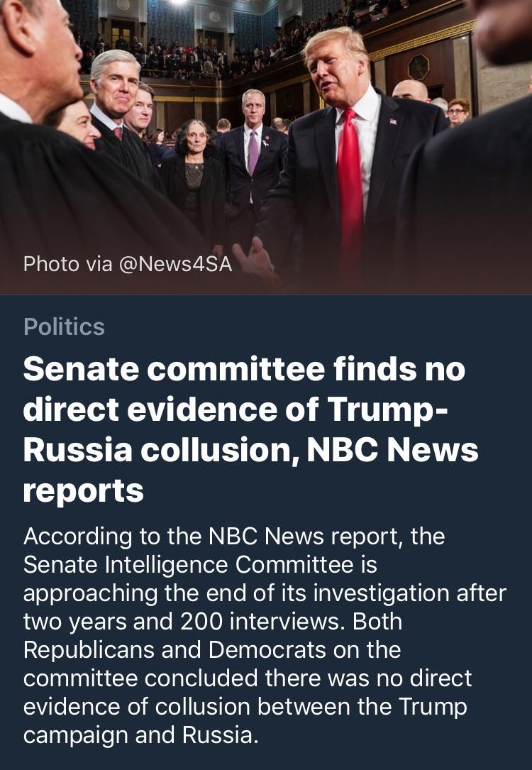Click the flag lapel pin on the suit
The height and width of the screenshot is (770, 532).
(x=393, y=121)
